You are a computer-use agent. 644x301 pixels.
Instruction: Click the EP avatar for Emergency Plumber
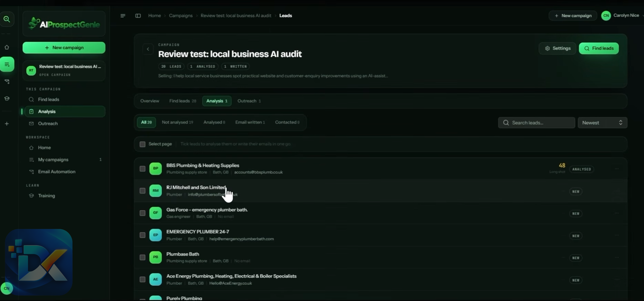pos(156,235)
